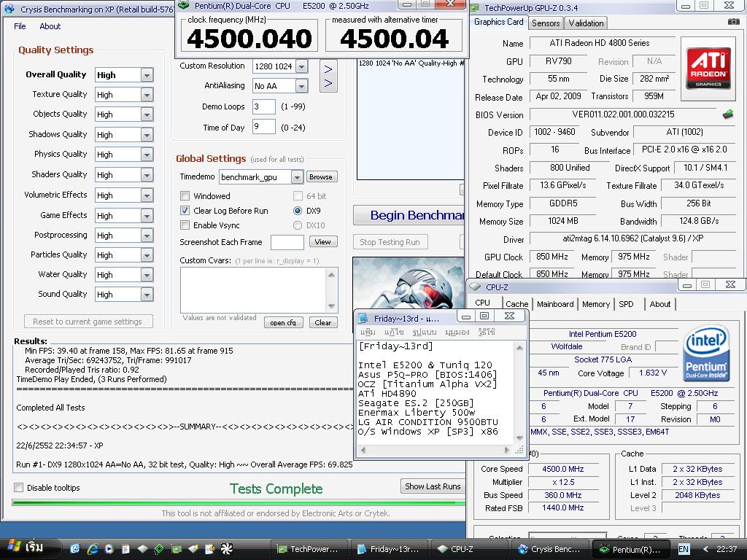Open the Sound Quality dropdown
The image size is (747, 560).
147,295
